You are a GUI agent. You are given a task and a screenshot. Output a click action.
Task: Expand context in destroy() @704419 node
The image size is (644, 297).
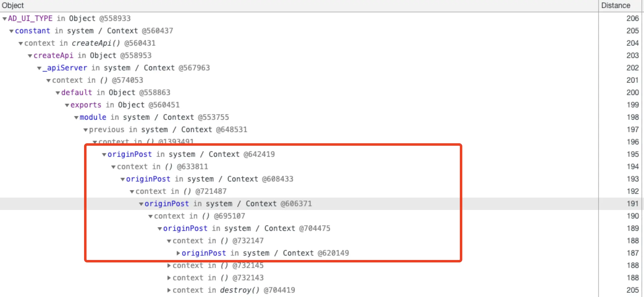pyautogui.click(x=169, y=290)
